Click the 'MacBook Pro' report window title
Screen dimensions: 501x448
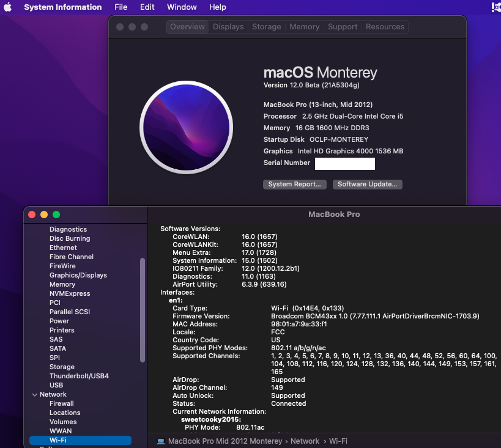pyautogui.click(x=334, y=215)
